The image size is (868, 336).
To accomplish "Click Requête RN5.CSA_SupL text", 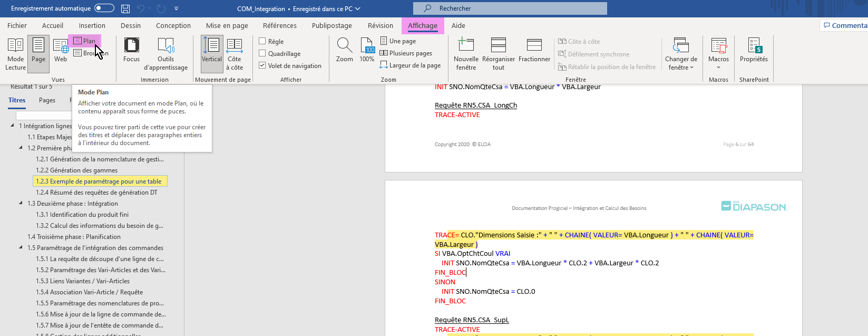I will (472, 320).
